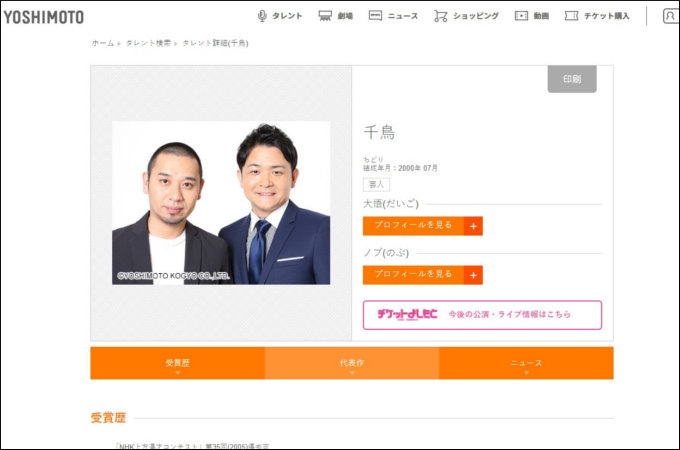Screen dimensions: 680x450
Task: Jump to the ニュース orange tab
Action: 526,363
